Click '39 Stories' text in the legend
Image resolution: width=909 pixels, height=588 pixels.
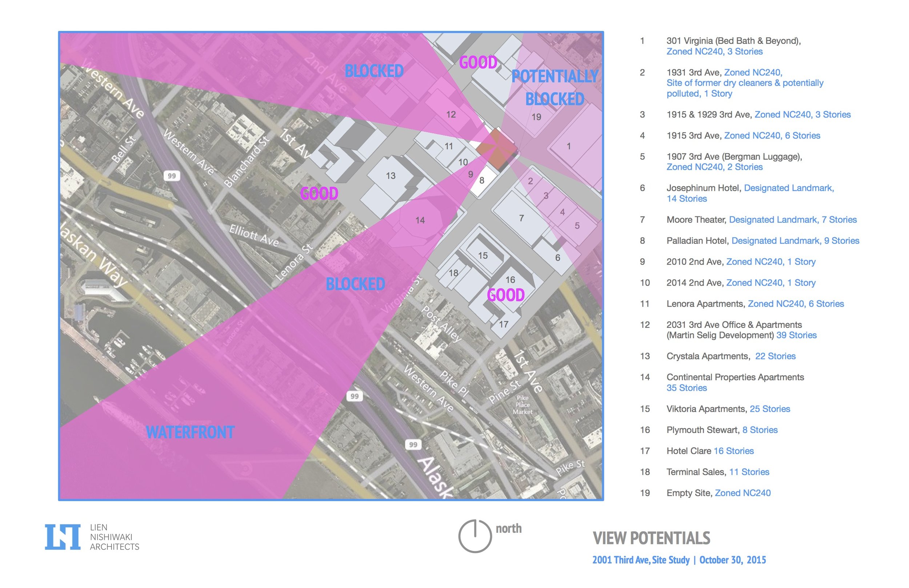pyautogui.click(x=796, y=335)
